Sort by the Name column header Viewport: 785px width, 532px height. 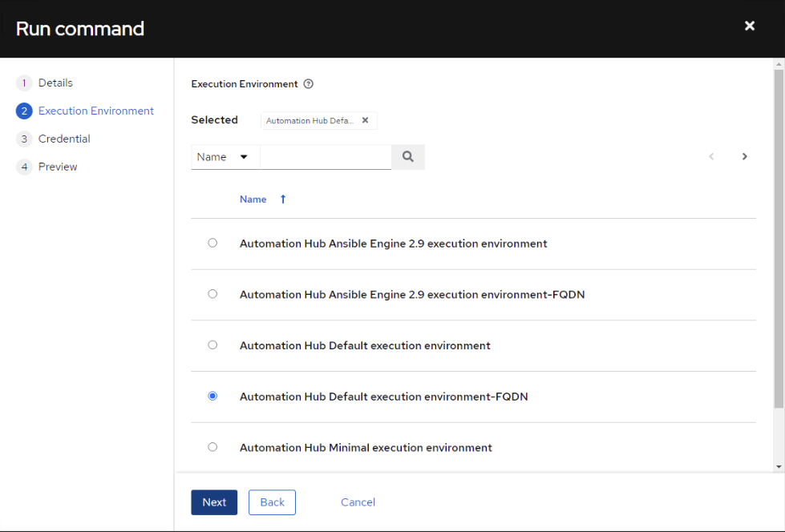[x=253, y=199]
